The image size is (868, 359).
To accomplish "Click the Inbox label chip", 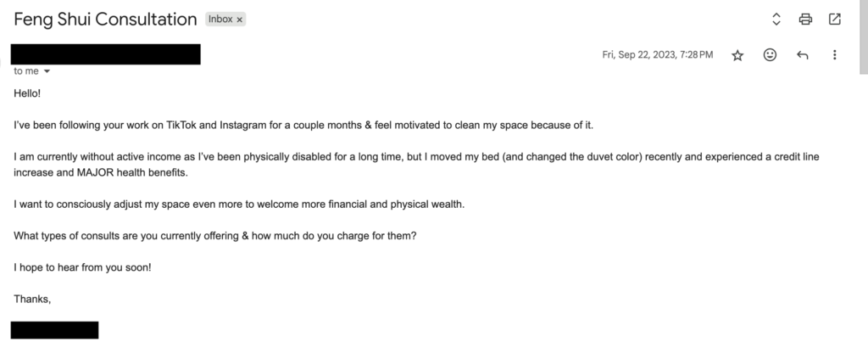I will 220,20.
